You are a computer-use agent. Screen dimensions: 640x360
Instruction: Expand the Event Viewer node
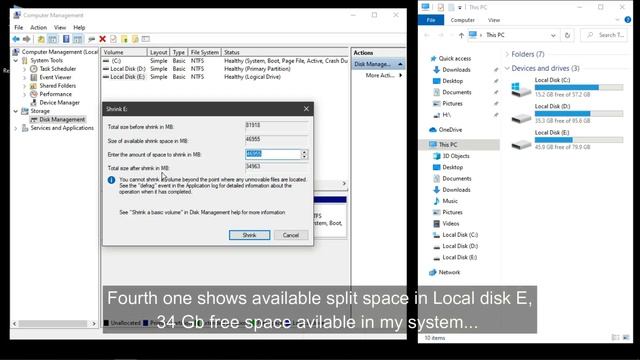(x=24, y=77)
